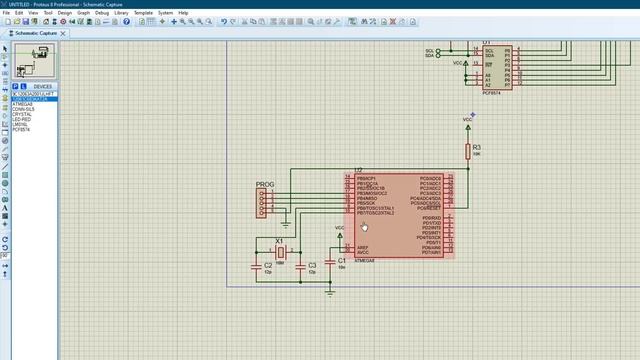The width and height of the screenshot is (640, 360).
Task: Toggle the wire autorouter
Action: point(352,22)
